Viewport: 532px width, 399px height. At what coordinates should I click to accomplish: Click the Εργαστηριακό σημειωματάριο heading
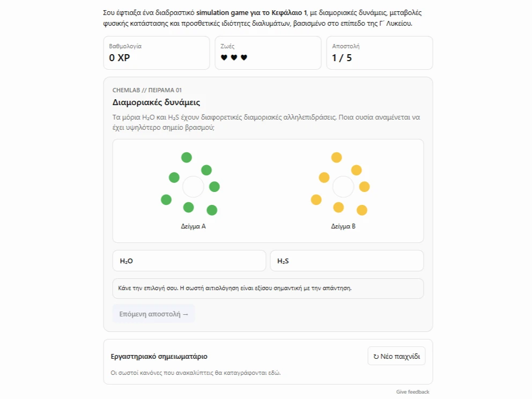[159, 356]
